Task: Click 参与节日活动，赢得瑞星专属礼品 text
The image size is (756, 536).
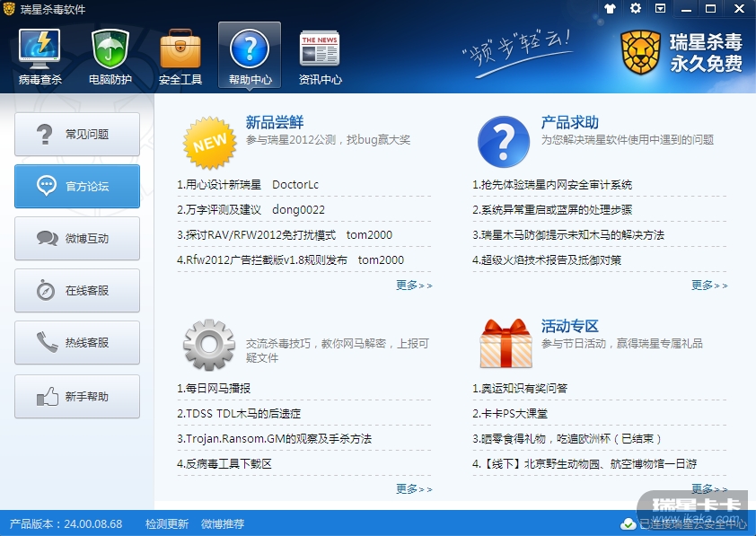Action: (622, 344)
